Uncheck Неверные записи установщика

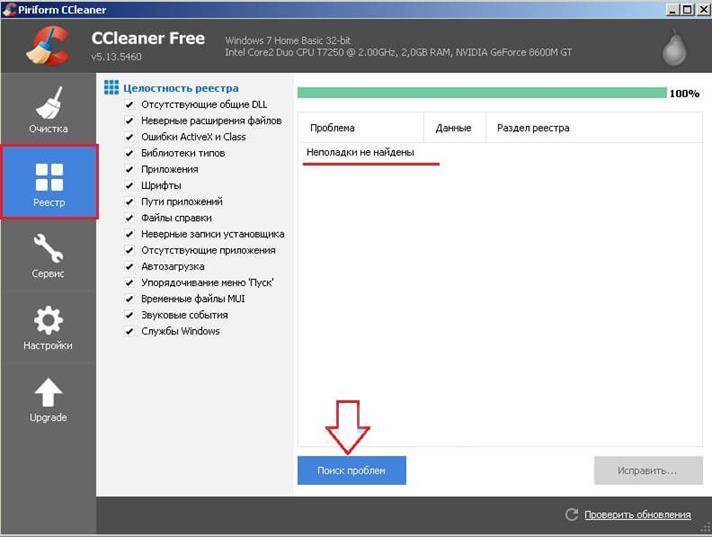pos(129,234)
